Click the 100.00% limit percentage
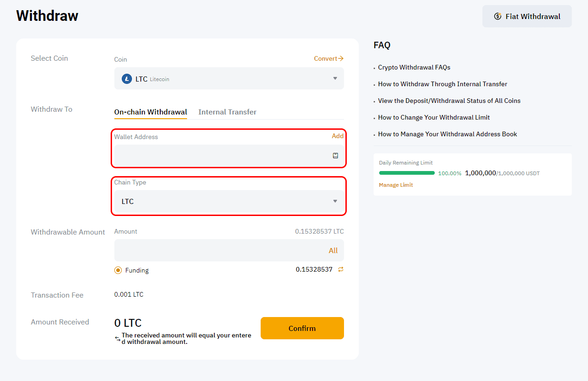Screen dimensions: 588x381 point(450,173)
